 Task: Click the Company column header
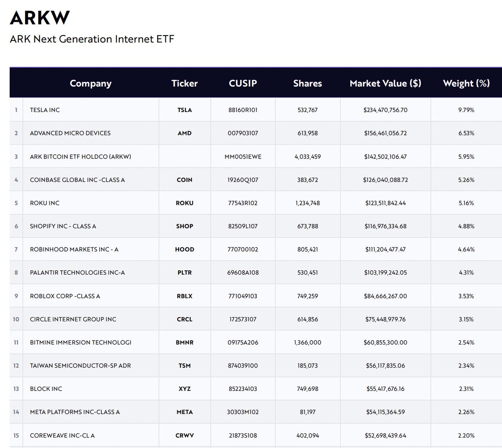coord(91,83)
